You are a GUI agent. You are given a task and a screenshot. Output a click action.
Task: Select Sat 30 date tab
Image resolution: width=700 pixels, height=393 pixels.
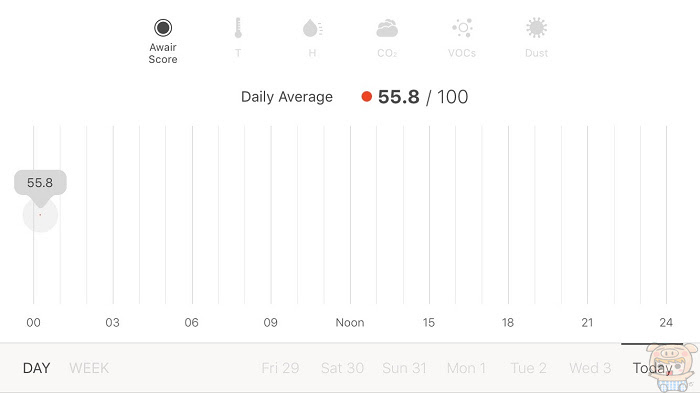coord(342,368)
